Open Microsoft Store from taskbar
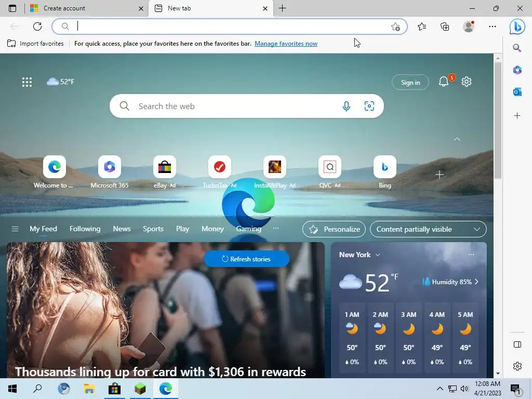This screenshot has height=399, width=532. 115,389
